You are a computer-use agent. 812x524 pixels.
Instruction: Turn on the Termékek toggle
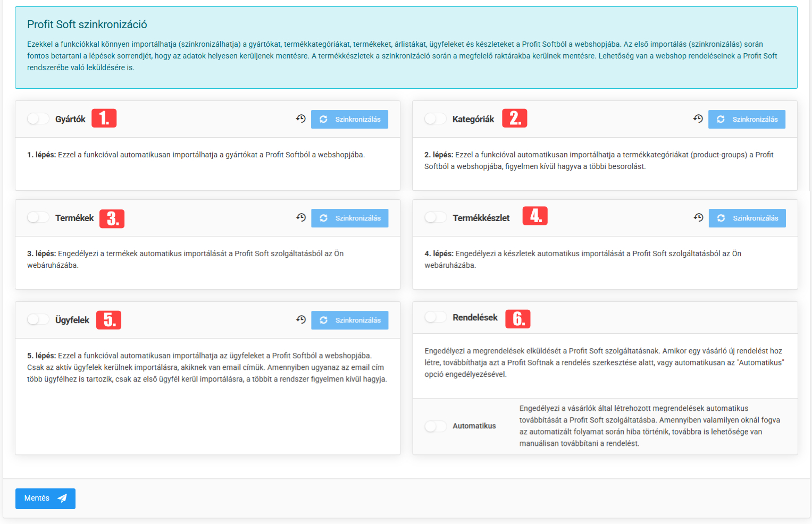coord(38,217)
